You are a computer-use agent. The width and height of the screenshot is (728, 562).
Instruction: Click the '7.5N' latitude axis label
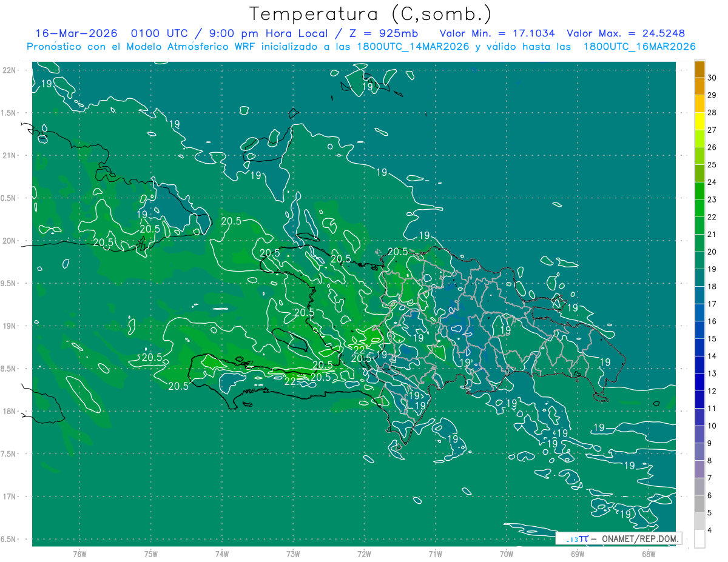coord(9,454)
